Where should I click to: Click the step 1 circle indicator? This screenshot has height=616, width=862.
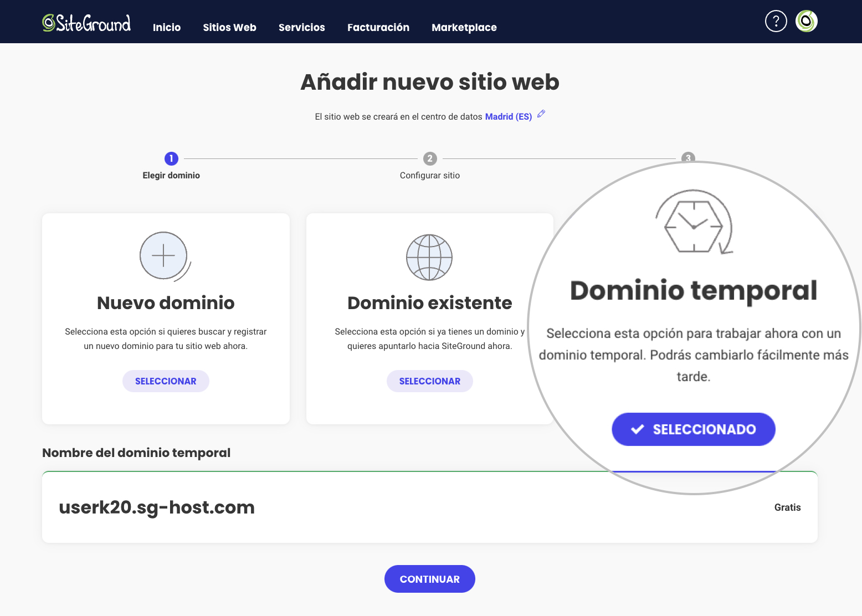pos(171,158)
